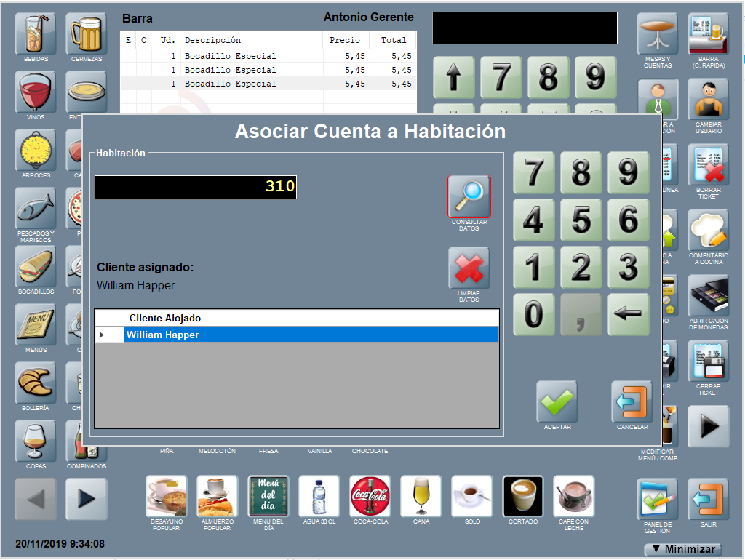Click the room number input field
Screen dimensions: 745x560
[x=196, y=187]
